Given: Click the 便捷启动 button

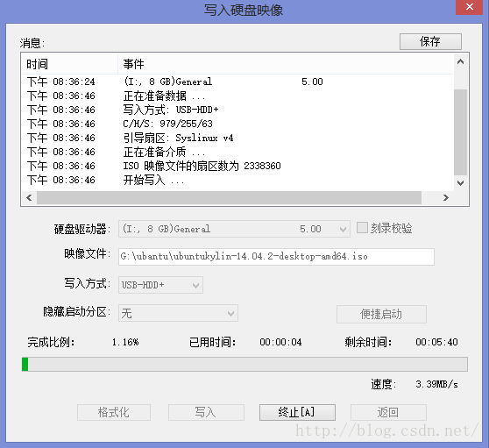Looking at the screenshot, I should (381, 314).
